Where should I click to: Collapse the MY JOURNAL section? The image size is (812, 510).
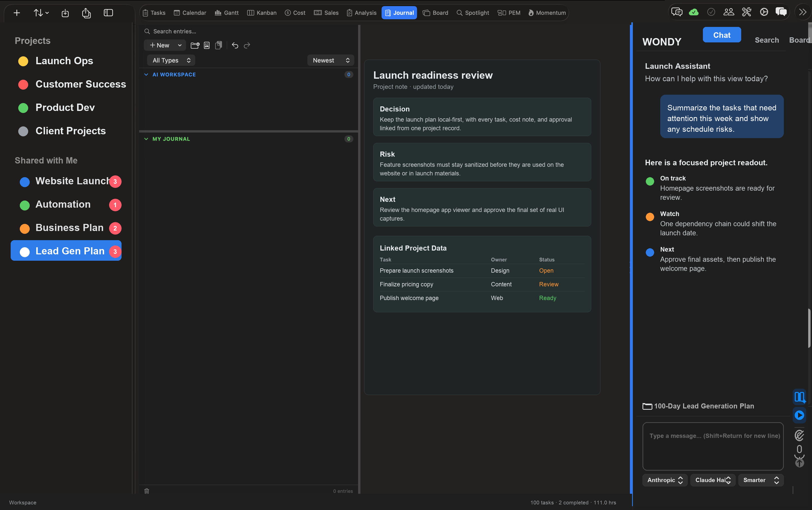pyautogui.click(x=146, y=139)
